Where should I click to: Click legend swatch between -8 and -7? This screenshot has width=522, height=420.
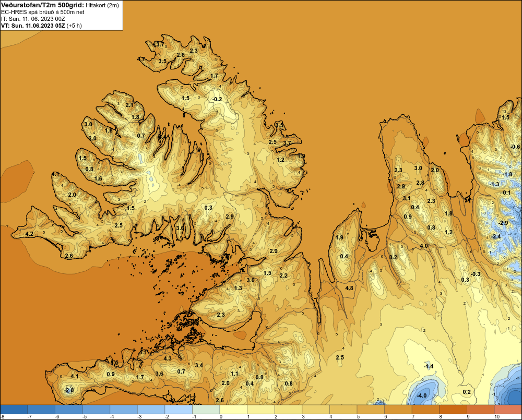[14, 410]
